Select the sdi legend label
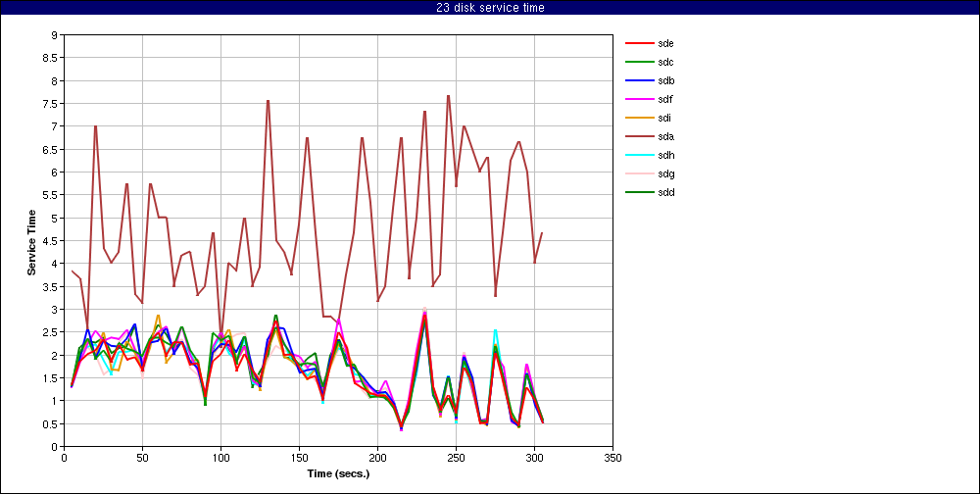The height and width of the screenshot is (494, 980). pyautogui.click(x=664, y=118)
